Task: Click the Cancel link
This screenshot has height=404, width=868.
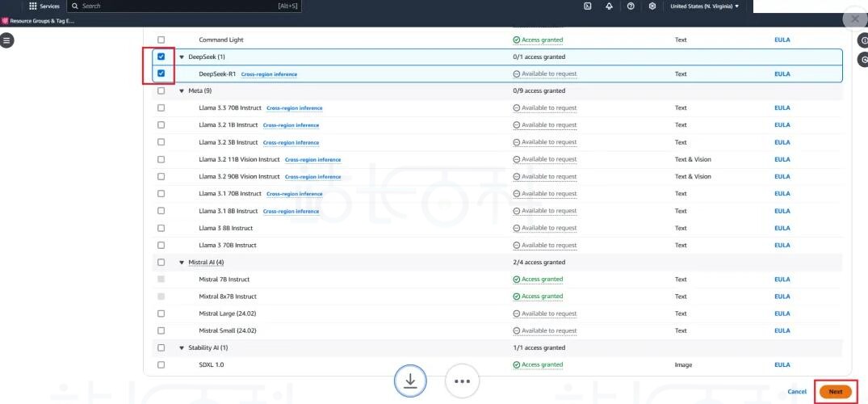Action: pyautogui.click(x=797, y=392)
